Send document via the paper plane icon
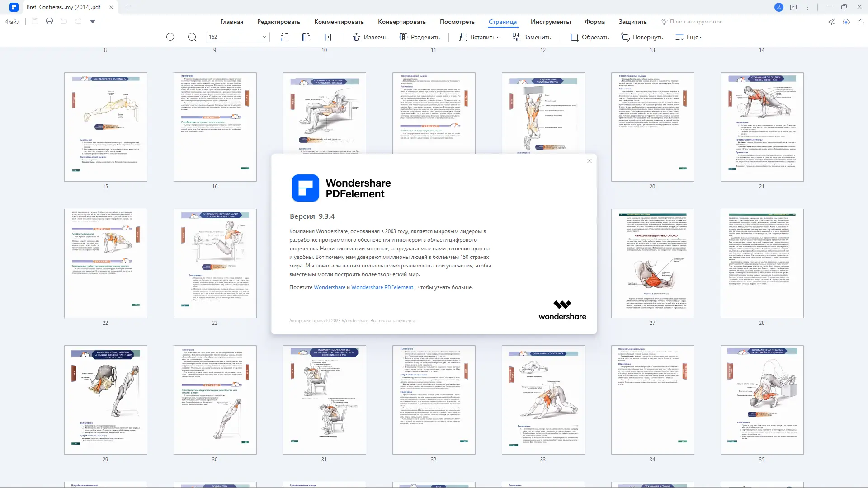The height and width of the screenshot is (488, 868). click(831, 21)
